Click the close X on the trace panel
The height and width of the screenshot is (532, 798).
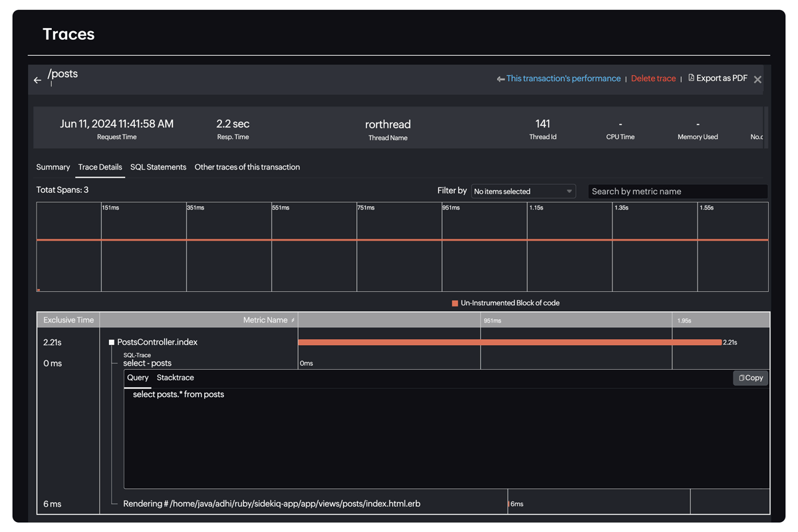pyautogui.click(x=757, y=78)
